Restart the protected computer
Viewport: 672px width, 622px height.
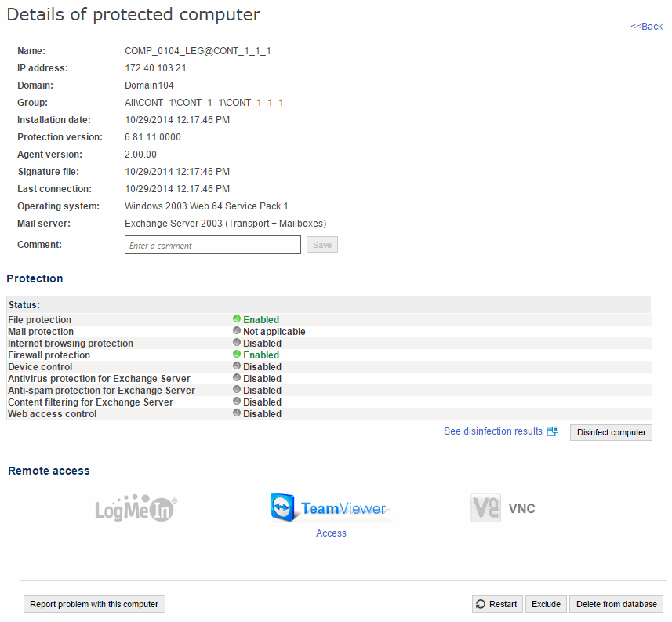[497, 604]
